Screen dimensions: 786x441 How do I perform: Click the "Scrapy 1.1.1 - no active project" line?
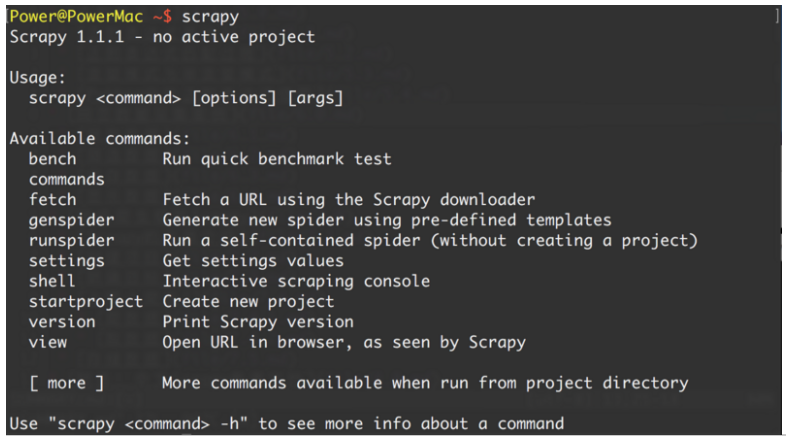point(162,37)
